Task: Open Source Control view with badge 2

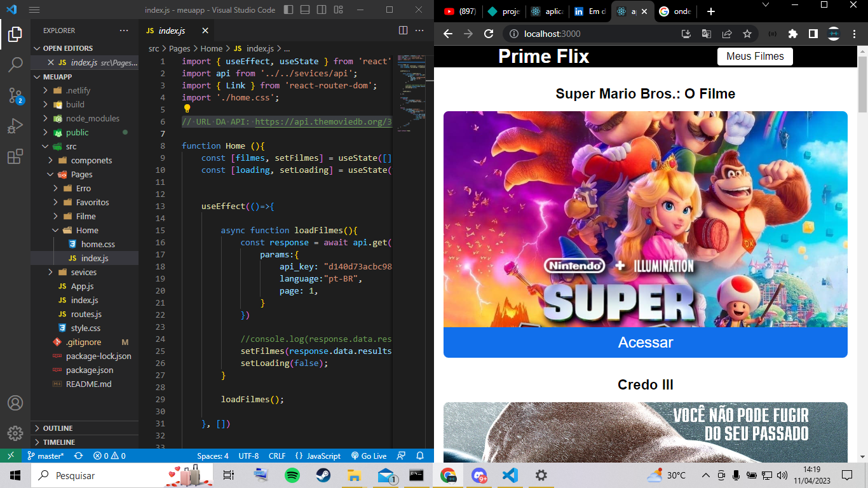Action: tap(15, 95)
